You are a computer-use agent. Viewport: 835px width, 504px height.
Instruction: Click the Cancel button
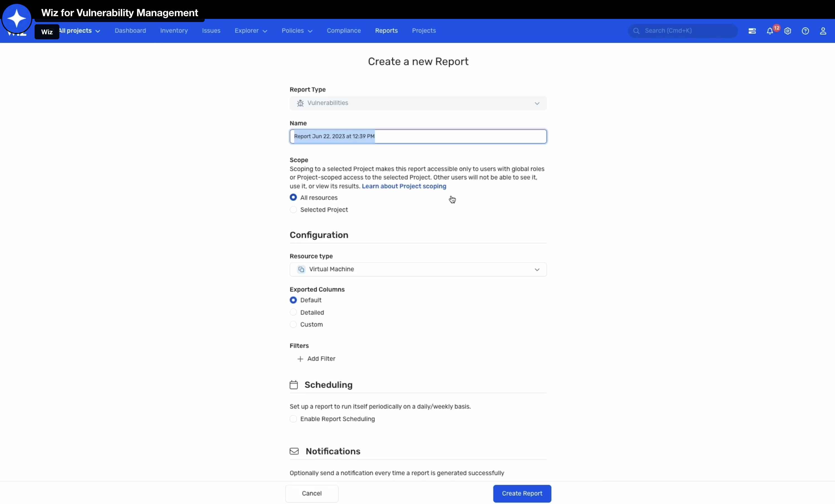pos(312,493)
